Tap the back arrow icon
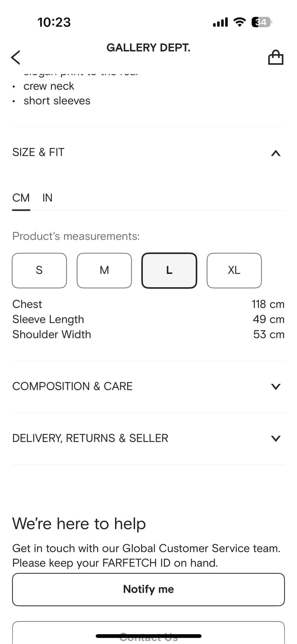The width and height of the screenshot is (297, 644). (15, 57)
